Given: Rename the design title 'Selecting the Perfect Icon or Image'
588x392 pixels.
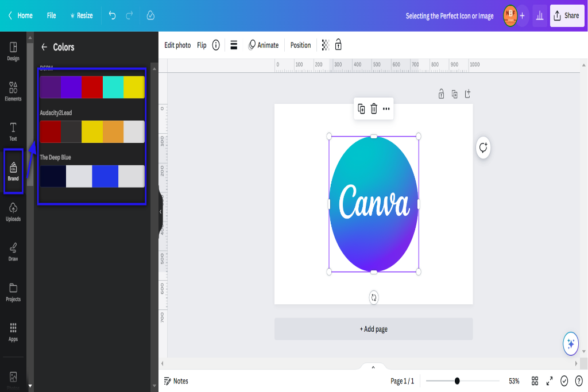Looking at the screenshot, I should (x=449, y=15).
